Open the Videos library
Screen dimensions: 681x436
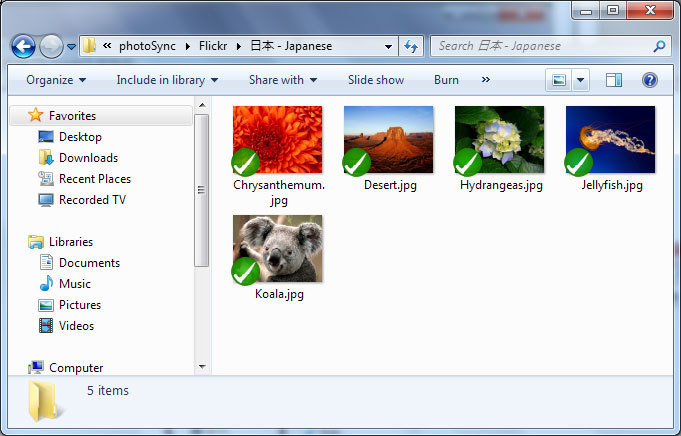76,326
